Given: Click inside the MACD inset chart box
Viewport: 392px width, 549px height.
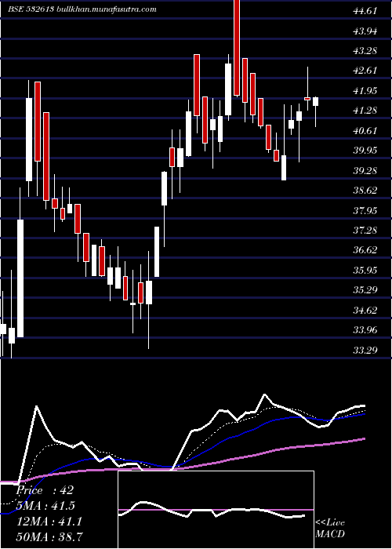Looking at the screenshot, I should coord(216,510).
